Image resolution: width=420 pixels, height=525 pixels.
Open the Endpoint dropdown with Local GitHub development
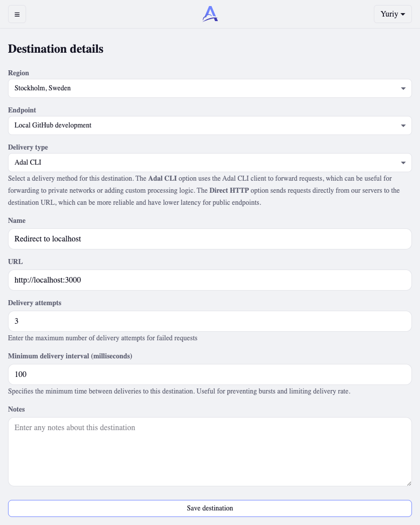click(x=210, y=125)
